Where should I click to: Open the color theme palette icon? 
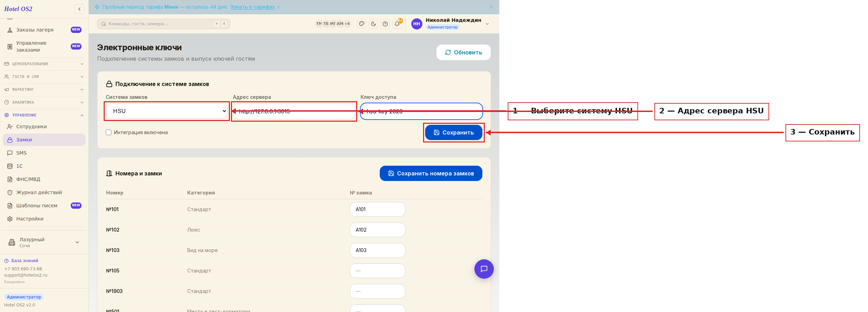coord(362,24)
